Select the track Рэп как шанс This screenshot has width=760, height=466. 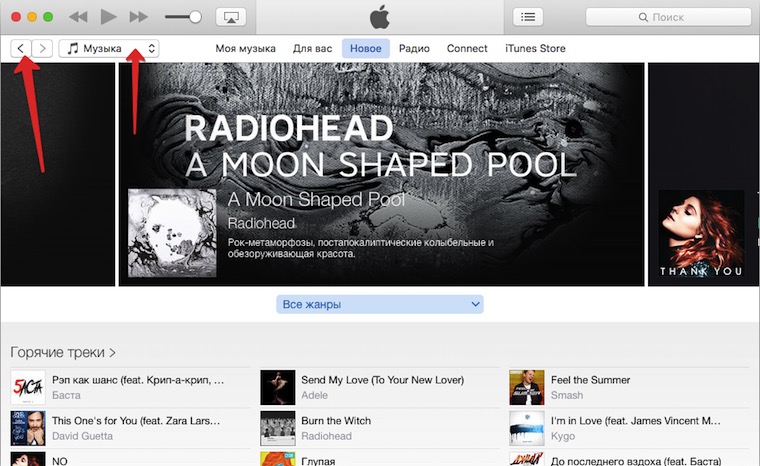(138, 380)
